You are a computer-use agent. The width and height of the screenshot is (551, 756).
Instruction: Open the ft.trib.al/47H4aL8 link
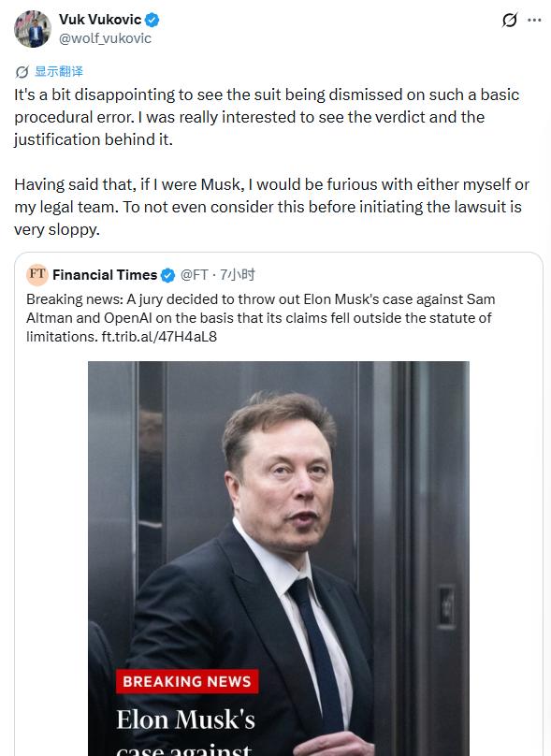point(159,337)
